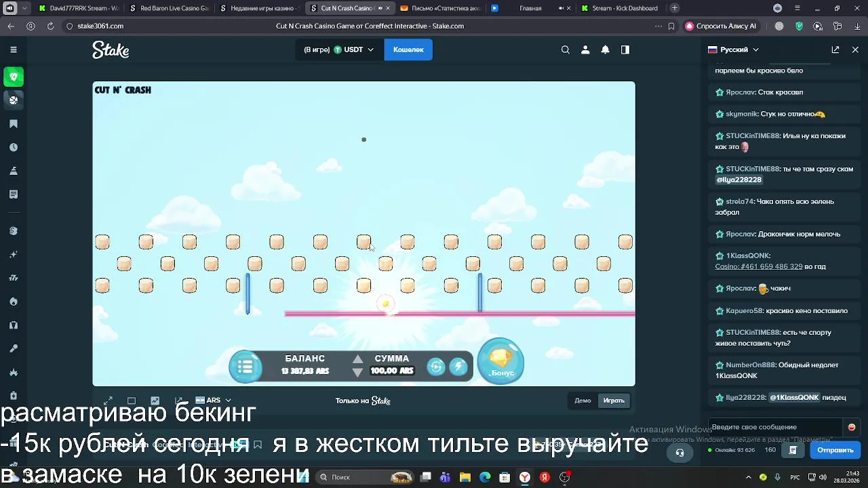Viewport: 868px width, 488px height.
Task: Click the autoplay circular arrows button
Action: (x=436, y=367)
